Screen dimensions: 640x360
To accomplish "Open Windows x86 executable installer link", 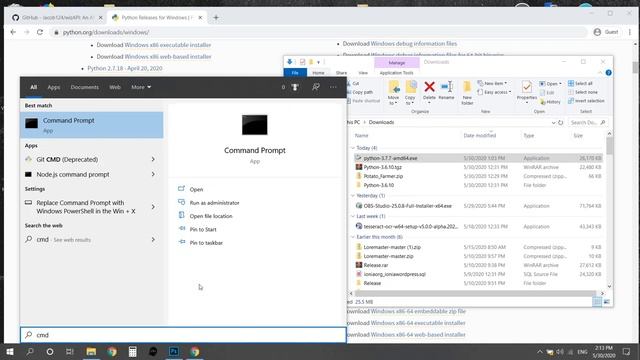I will [168, 45].
